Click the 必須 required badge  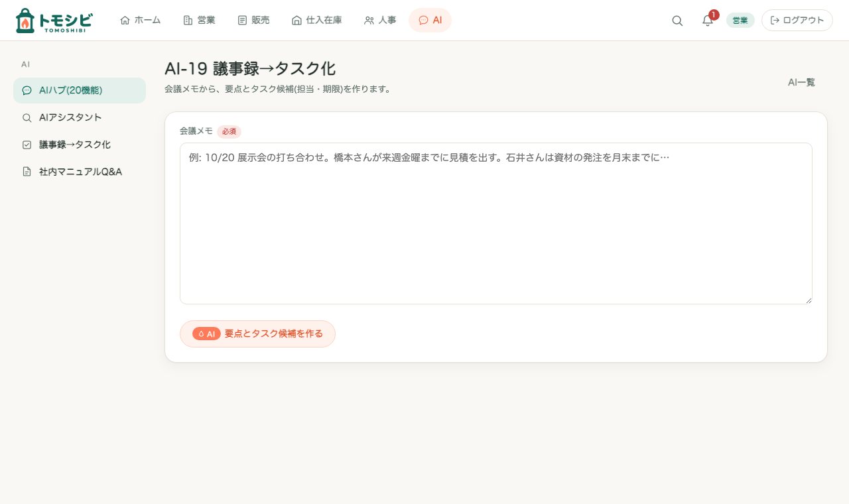tap(229, 131)
